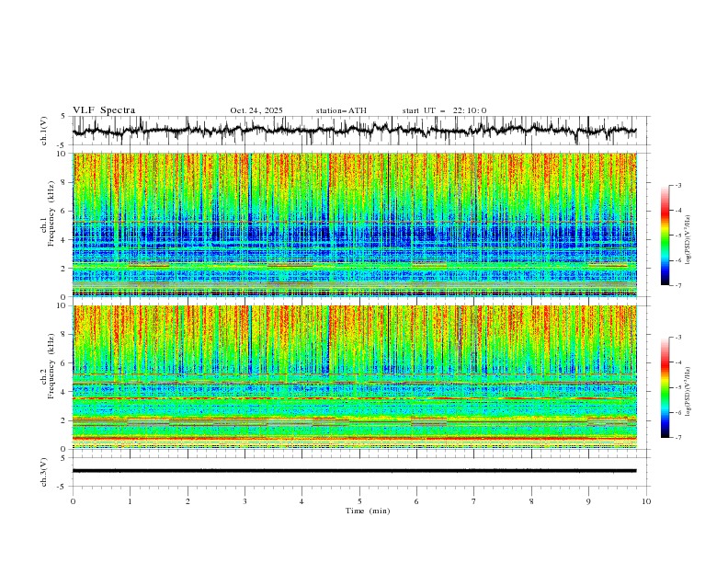Click the ch.1 PSD color scale bar
The width and height of the screenshot is (728, 563).
[x=665, y=235]
